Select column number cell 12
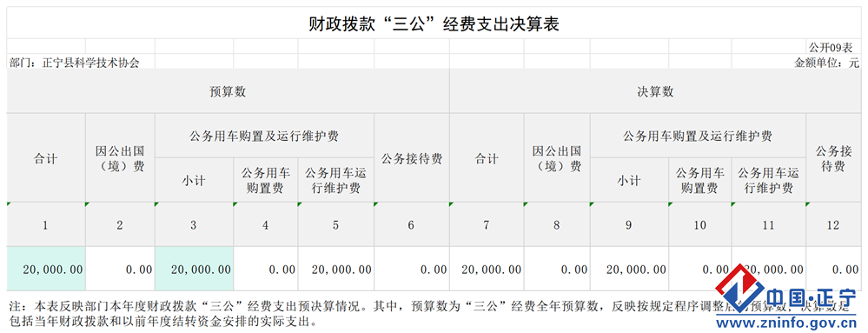The image size is (868, 333). pos(832,225)
